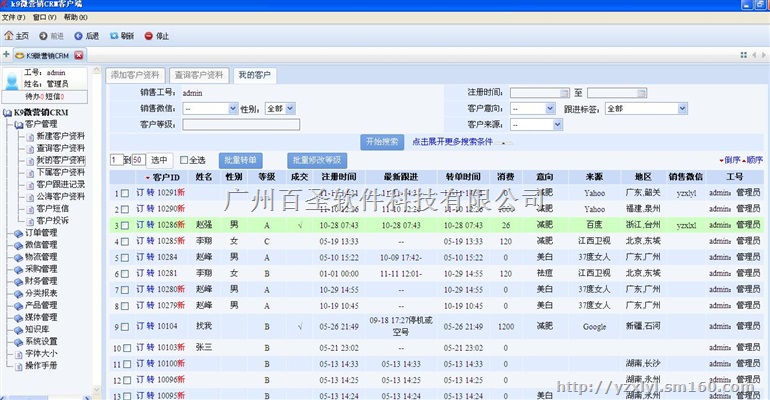The image size is (770, 400).
Task: Sort by 客户ID column header
Action: pos(166,177)
